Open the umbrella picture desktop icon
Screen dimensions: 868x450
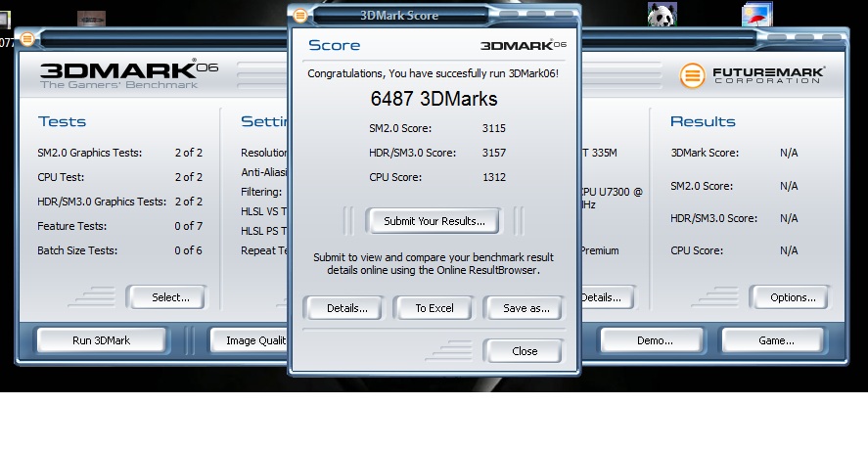(756, 15)
